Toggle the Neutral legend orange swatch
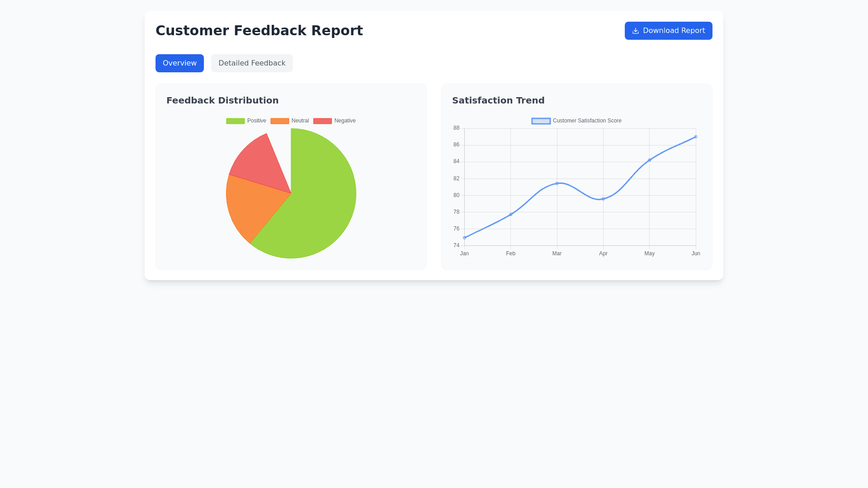 279,121
